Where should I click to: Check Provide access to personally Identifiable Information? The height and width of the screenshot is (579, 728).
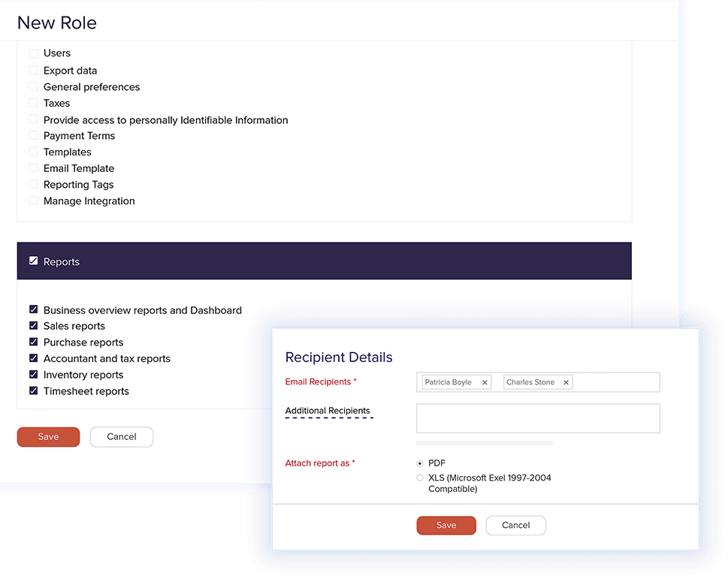click(x=33, y=119)
